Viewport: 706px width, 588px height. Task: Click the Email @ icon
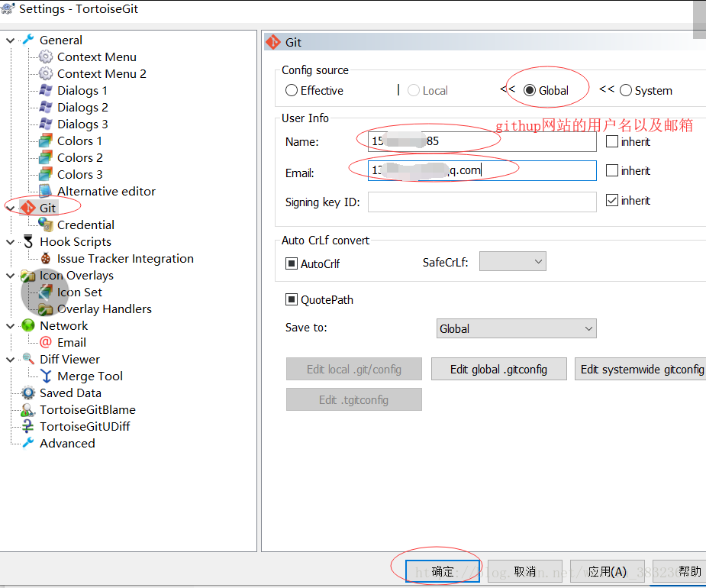click(46, 342)
